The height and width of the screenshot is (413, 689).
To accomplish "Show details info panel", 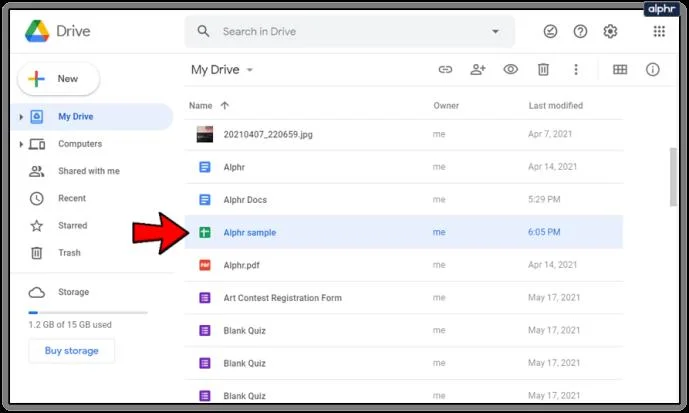I will (653, 69).
